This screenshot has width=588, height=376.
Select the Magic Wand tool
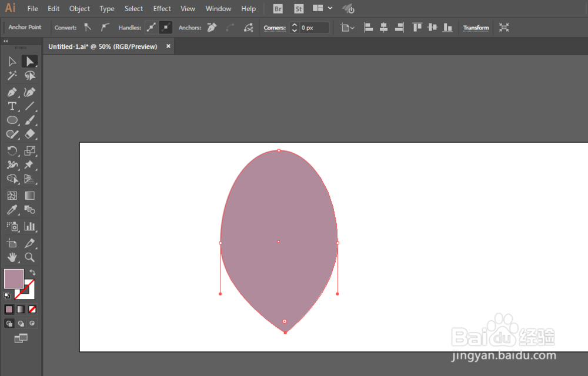point(12,76)
